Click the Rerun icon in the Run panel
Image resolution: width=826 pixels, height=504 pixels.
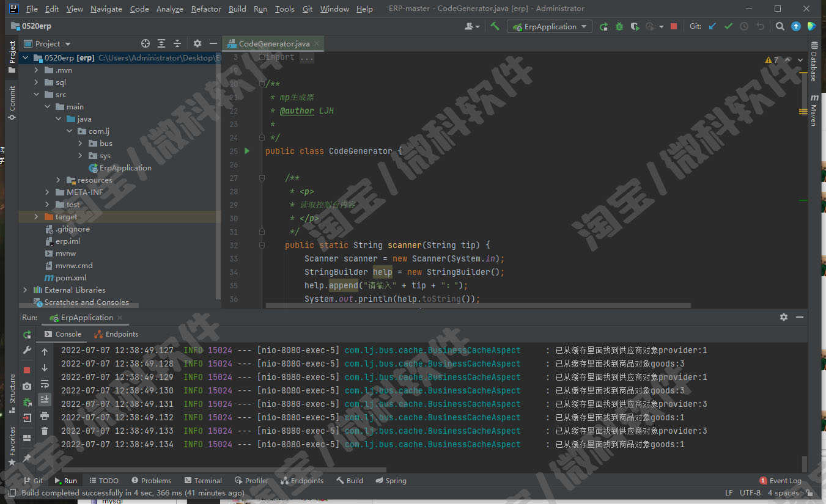27,335
